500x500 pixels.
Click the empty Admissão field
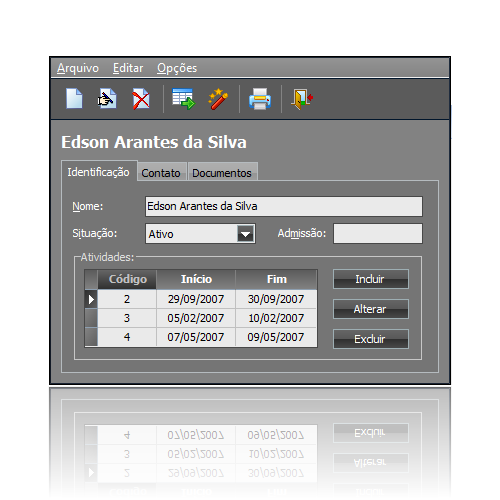point(378,233)
